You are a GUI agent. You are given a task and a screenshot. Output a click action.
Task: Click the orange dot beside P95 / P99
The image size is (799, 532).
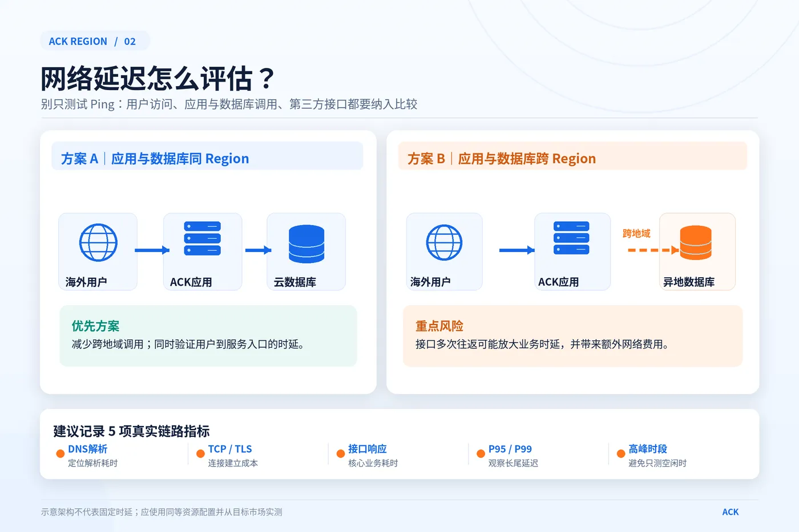(x=481, y=454)
